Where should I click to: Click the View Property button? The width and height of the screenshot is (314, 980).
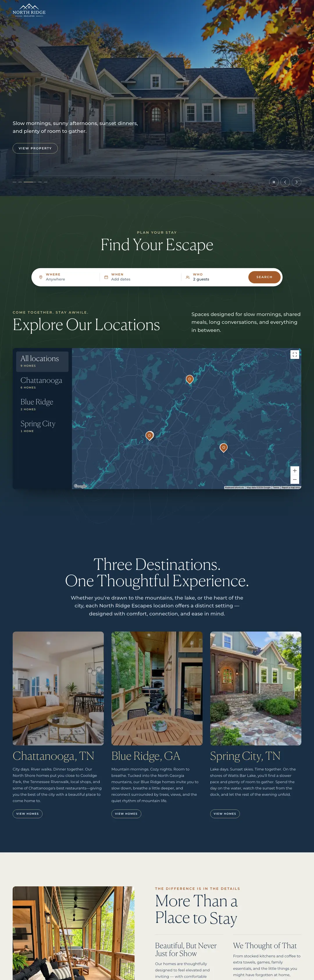pyautogui.click(x=35, y=148)
